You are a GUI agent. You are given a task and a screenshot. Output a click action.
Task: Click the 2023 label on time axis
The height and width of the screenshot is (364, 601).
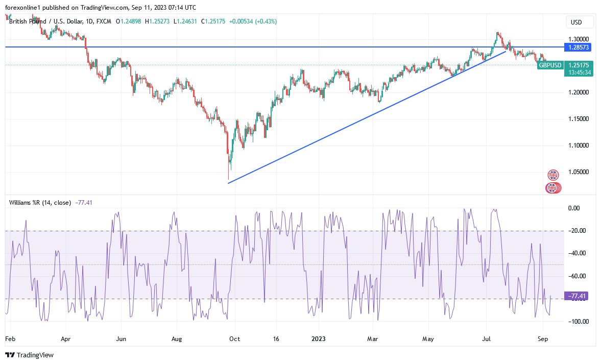pos(319,338)
